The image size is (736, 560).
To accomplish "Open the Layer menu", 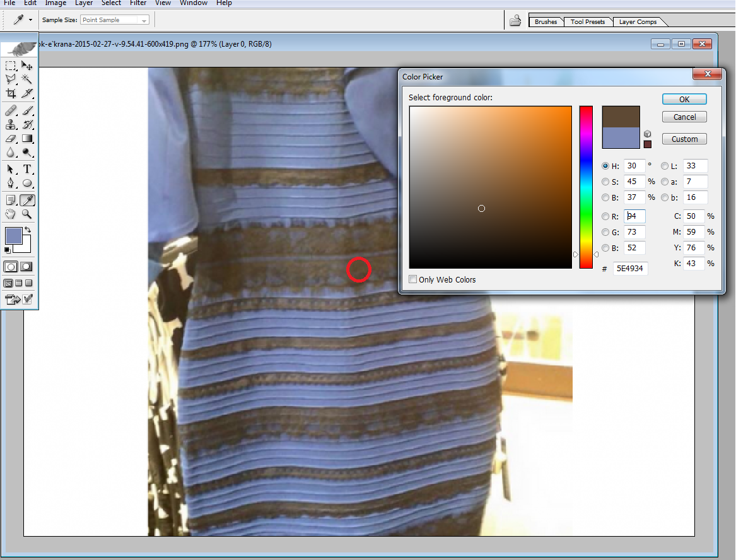I will pyautogui.click(x=83, y=3).
